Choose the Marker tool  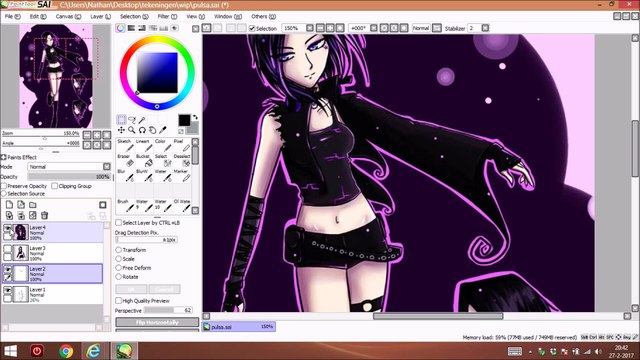(181, 176)
